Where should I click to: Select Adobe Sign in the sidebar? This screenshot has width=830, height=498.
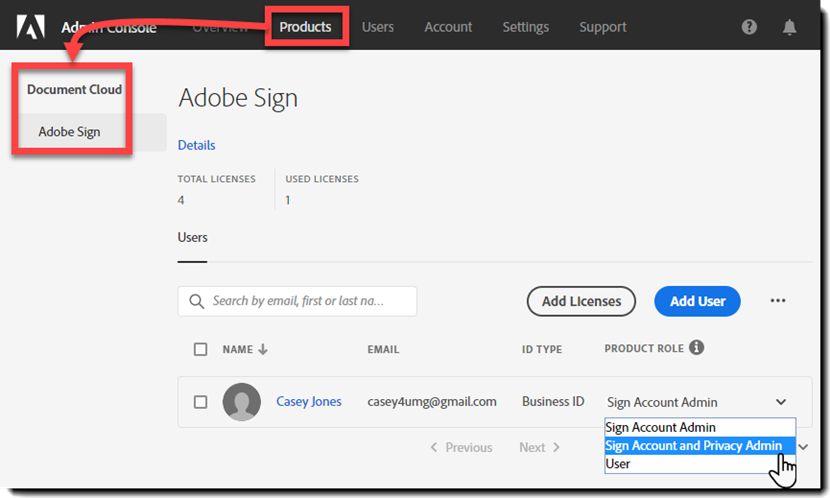click(x=69, y=132)
